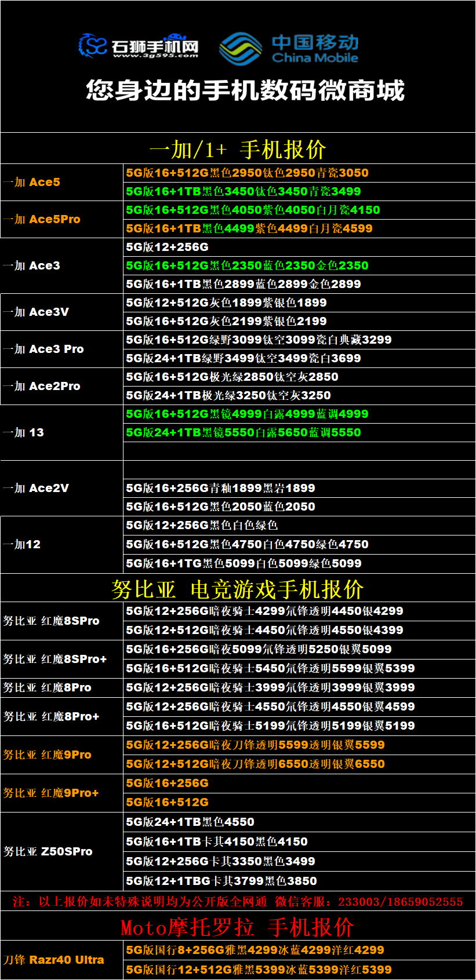Click Ace5 16+1TB row with 青瓷3499

pyautogui.click(x=299, y=191)
